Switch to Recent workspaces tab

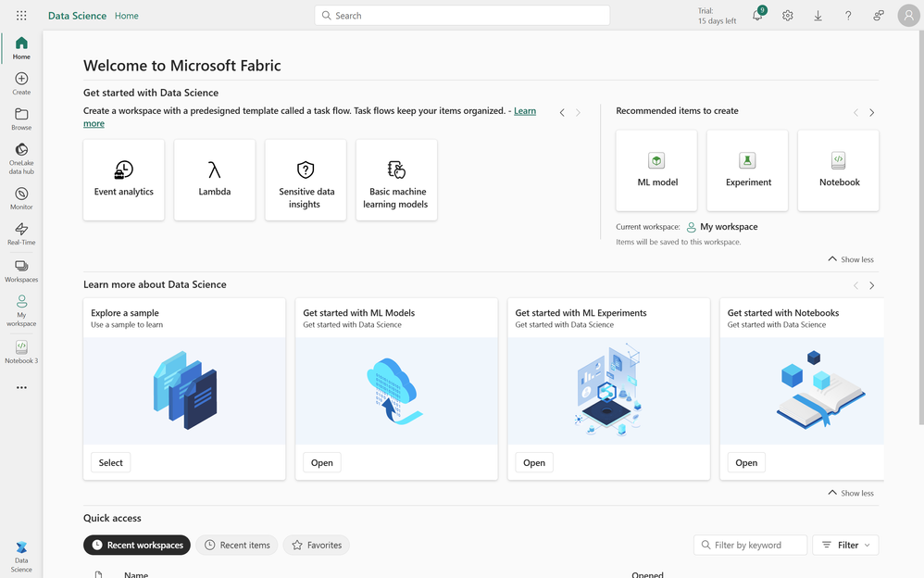[137, 545]
